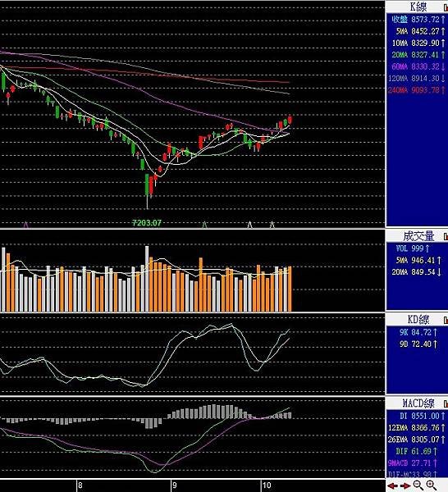The width and height of the screenshot is (448, 492).
Task: Click the latest red candle at chart's right end
Action: [290, 120]
